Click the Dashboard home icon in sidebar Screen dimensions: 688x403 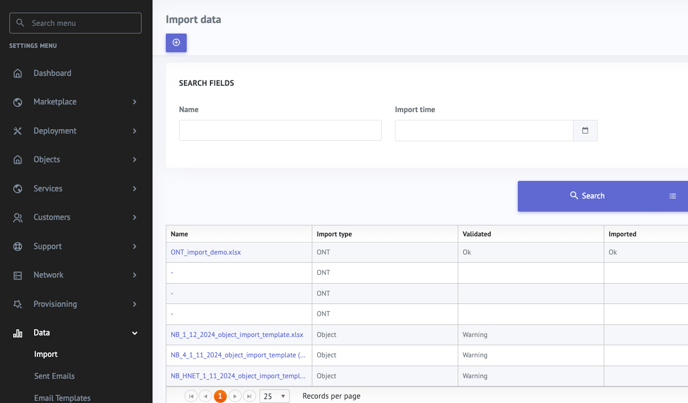pyautogui.click(x=18, y=73)
